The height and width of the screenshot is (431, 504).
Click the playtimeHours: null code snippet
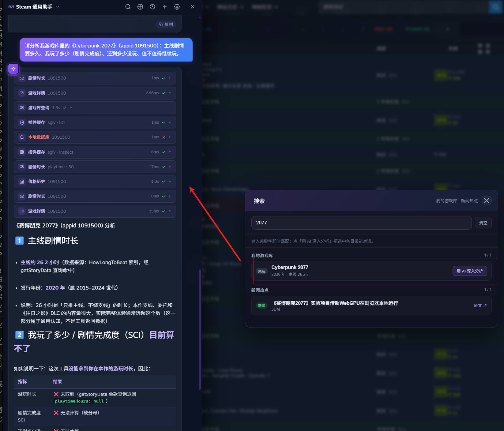pos(79,401)
